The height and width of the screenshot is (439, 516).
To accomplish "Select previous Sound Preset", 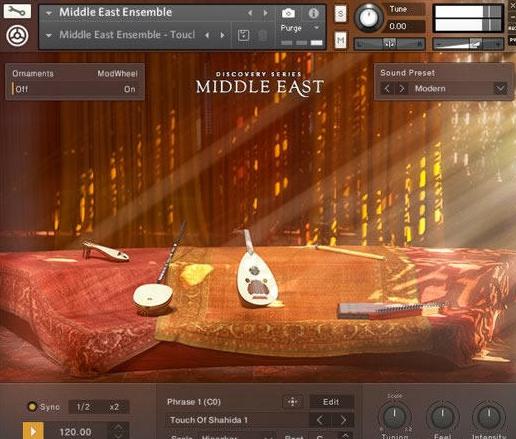I will pos(387,89).
